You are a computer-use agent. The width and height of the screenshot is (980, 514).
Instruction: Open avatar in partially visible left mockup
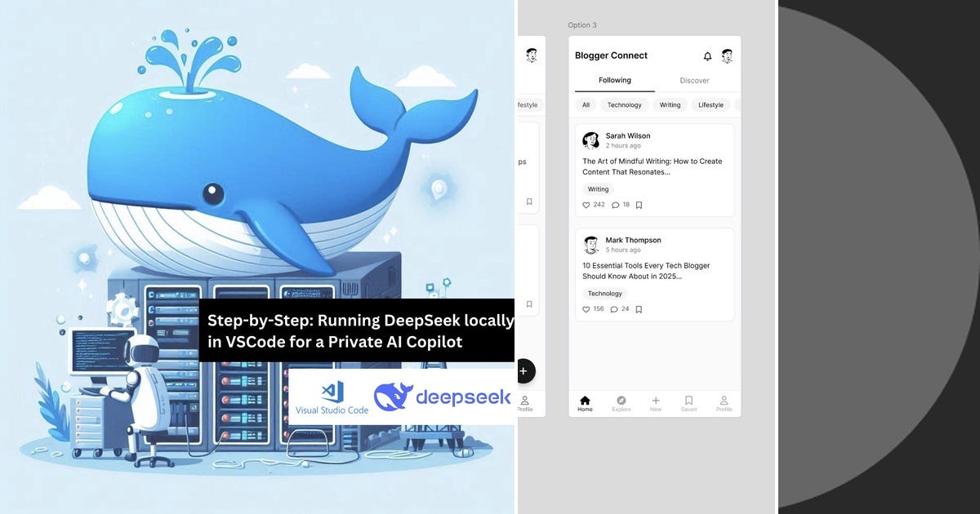click(x=532, y=55)
